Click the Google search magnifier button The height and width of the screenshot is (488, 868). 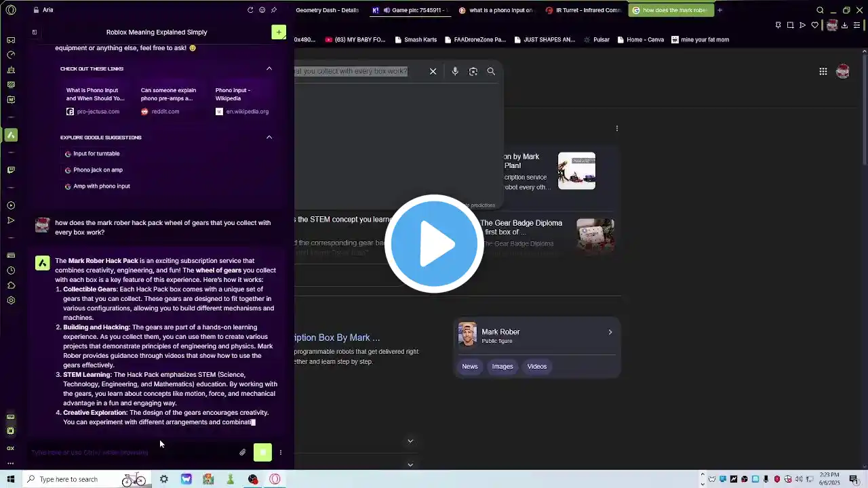(491, 71)
